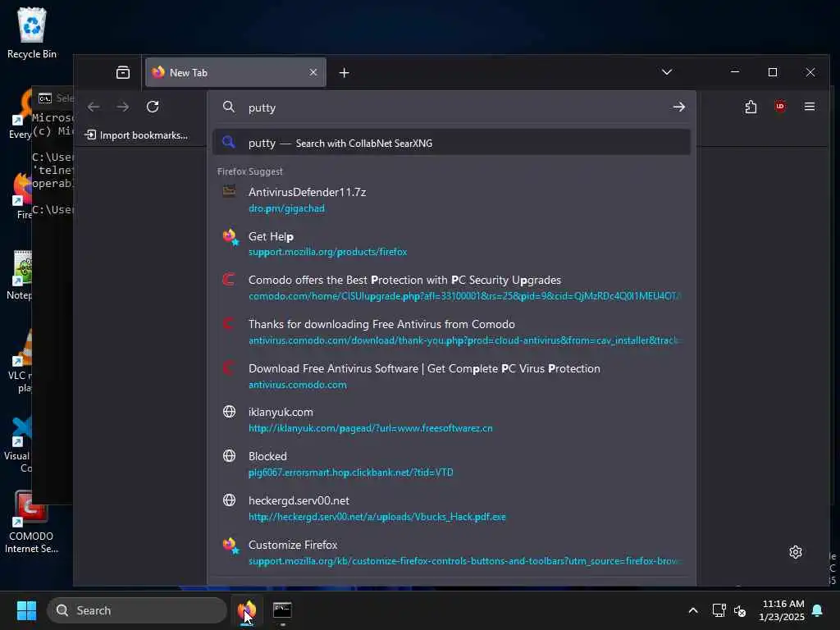Open the Windows Start menu
Screen dimensions: 840x630
coord(26,610)
